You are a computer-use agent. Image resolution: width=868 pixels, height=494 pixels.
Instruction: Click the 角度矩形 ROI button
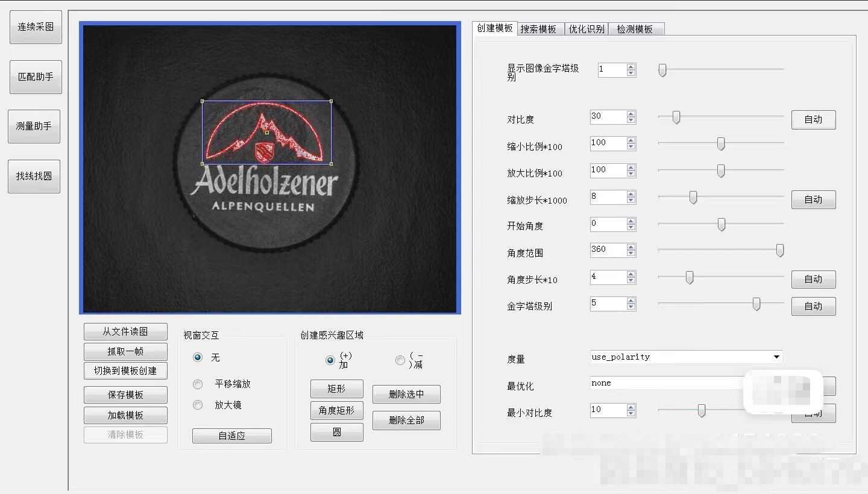[337, 410]
